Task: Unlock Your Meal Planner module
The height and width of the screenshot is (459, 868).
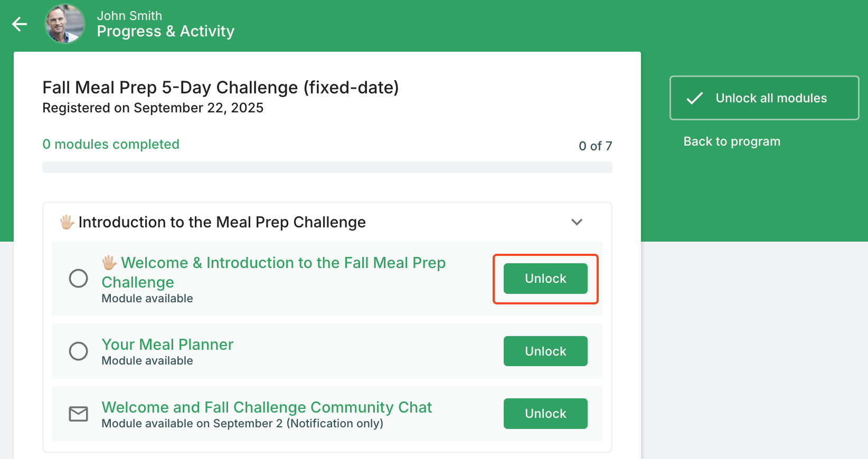Action: [545, 351]
